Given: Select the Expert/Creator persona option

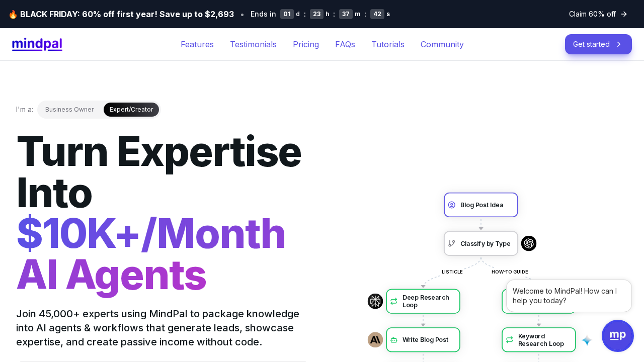Looking at the screenshot, I should coord(131,110).
